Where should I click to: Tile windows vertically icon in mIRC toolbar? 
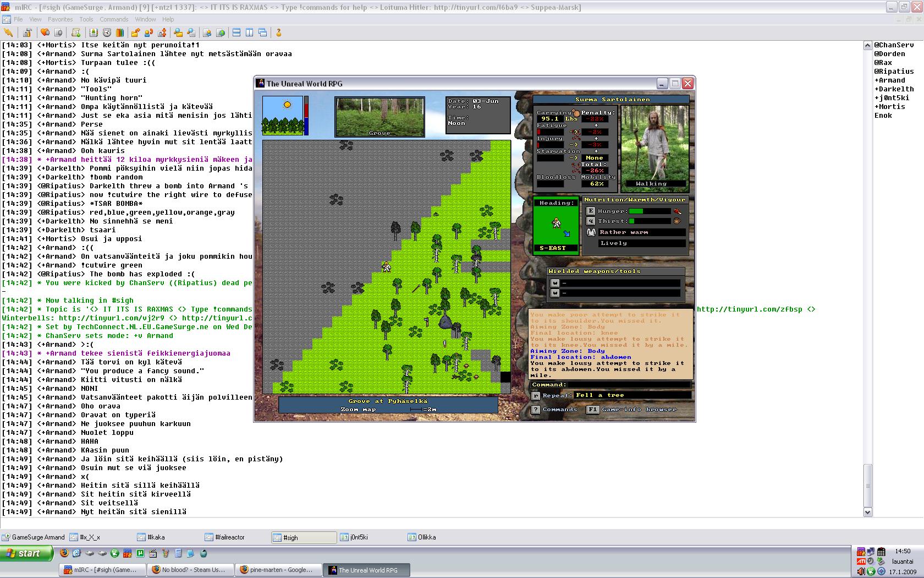[250, 32]
